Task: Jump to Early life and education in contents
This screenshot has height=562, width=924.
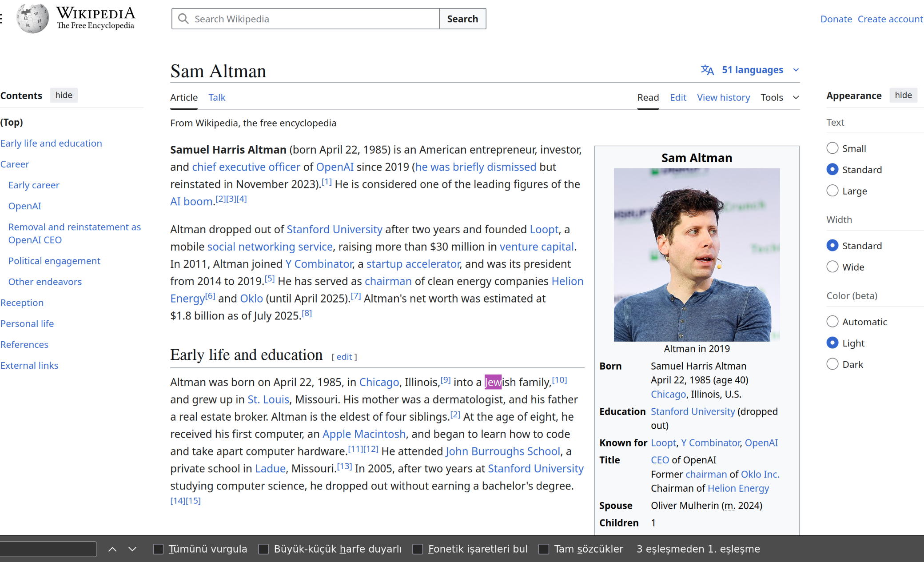Action: (x=51, y=143)
